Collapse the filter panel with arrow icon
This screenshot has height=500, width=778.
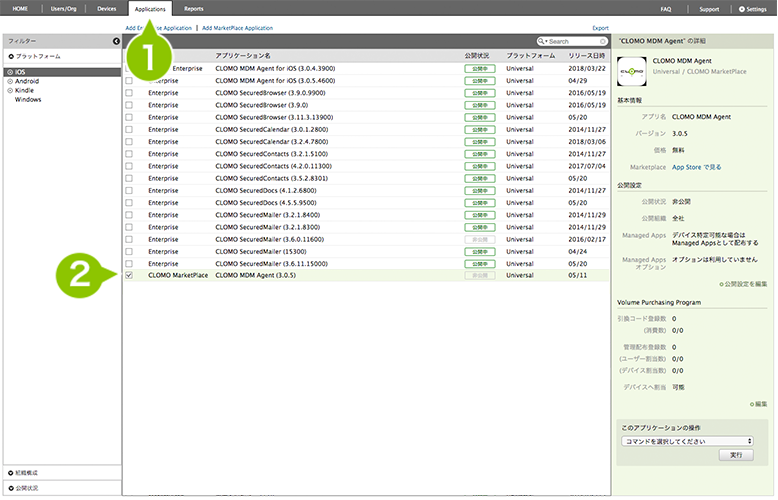click(116, 41)
